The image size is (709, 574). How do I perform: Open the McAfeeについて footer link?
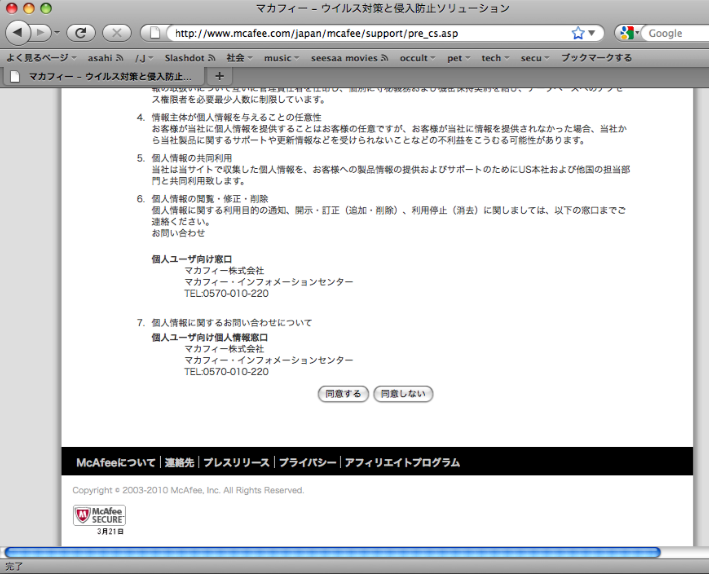(x=116, y=462)
